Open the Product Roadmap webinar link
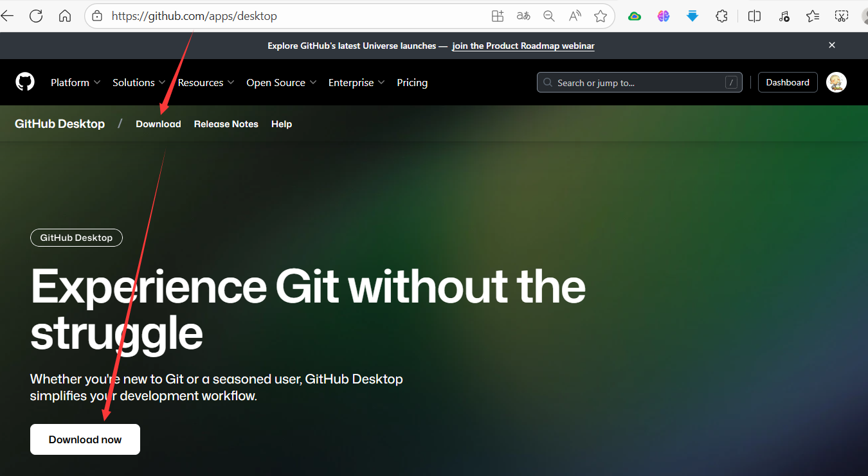The image size is (868, 476). point(523,46)
